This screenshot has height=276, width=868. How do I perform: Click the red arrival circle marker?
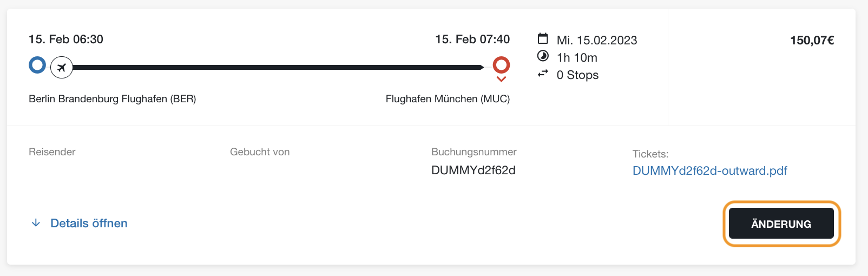tap(502, 65)
